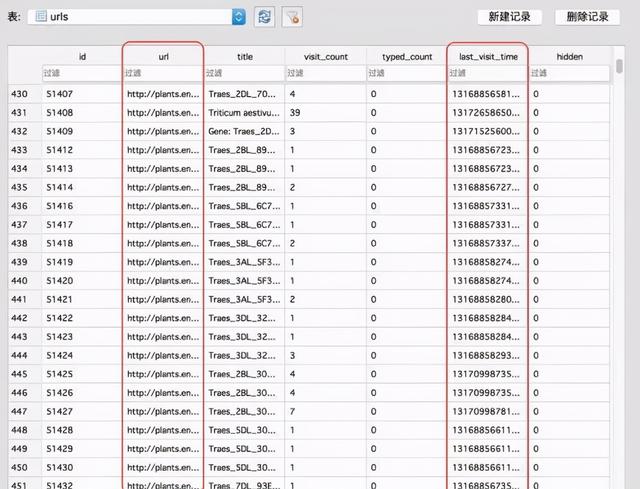Image resolution: width=640 pixels, height=489 pixels.
Task: Select id cell 51419
Action: point(82,262)
